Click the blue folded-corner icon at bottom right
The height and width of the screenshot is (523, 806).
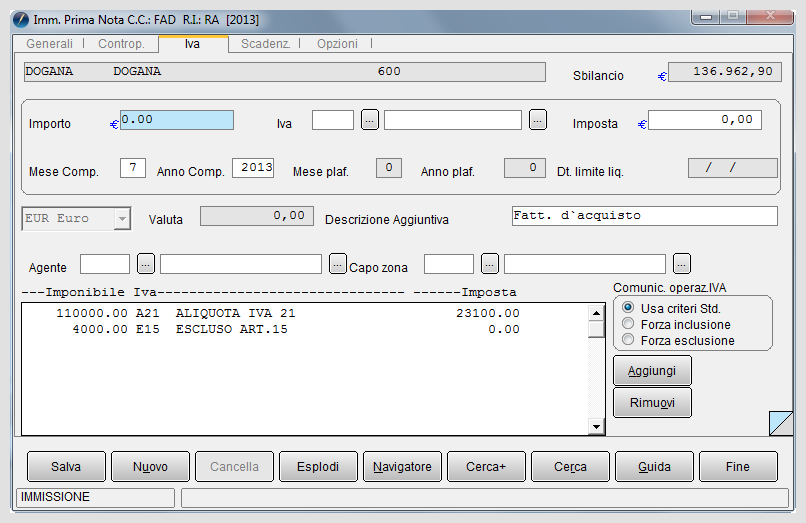781,423
